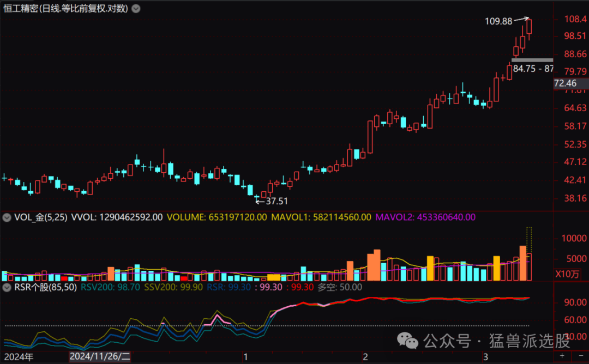Click the 98.51 price axis label
Image resolution: width=589 pixels, height=364 pixels.
pos(575,36)
